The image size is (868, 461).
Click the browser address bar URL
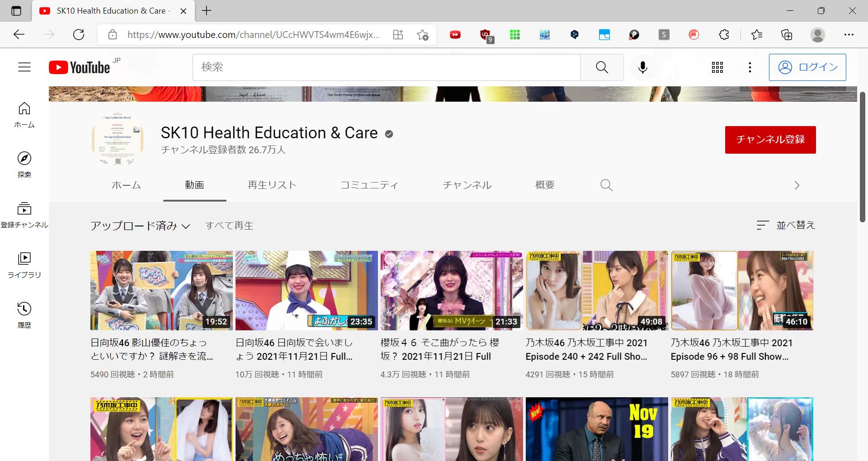[253, 35]
